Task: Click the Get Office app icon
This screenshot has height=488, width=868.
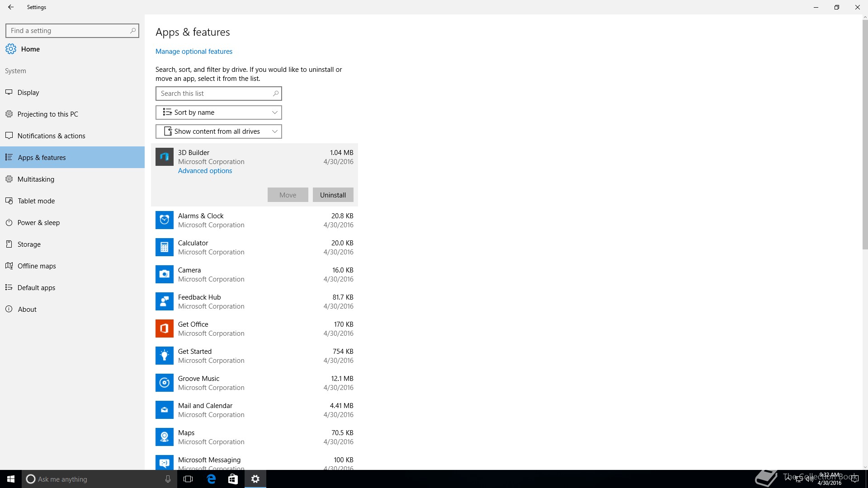Action: point(165,328)
